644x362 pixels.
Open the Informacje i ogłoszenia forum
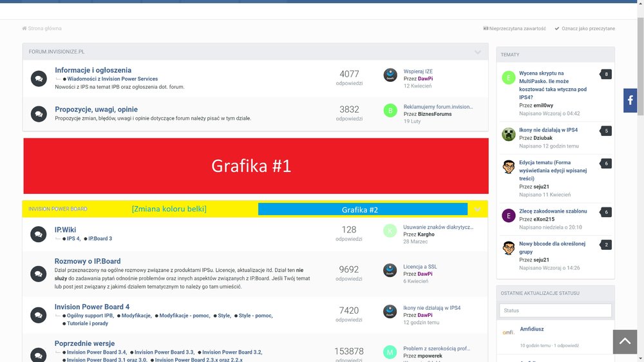(x=93, y=70)
